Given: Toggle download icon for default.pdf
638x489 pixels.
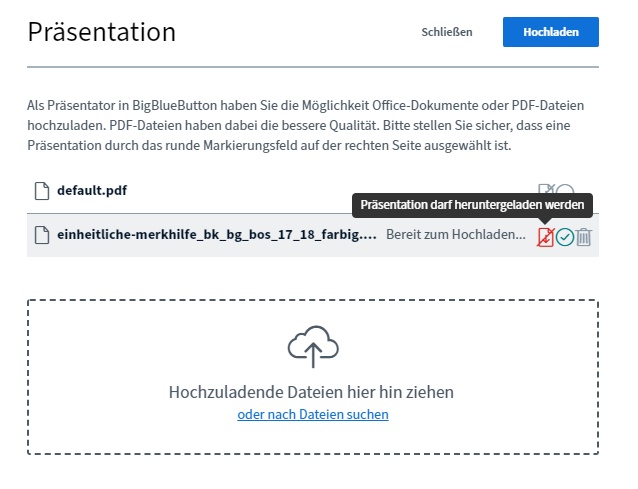Looking at the screenshot, I should click(x=545, y=190).
